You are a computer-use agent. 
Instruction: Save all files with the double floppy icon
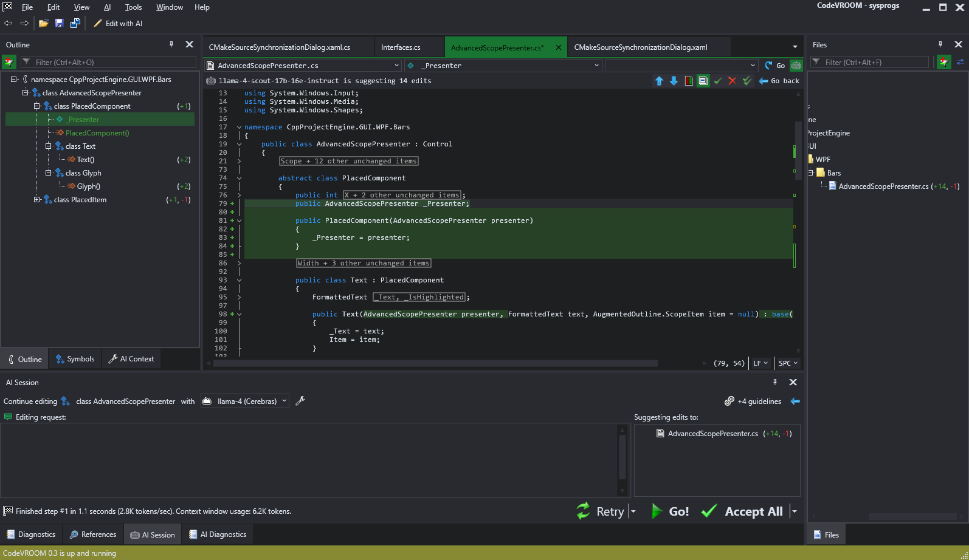click(x=75, y=23)
